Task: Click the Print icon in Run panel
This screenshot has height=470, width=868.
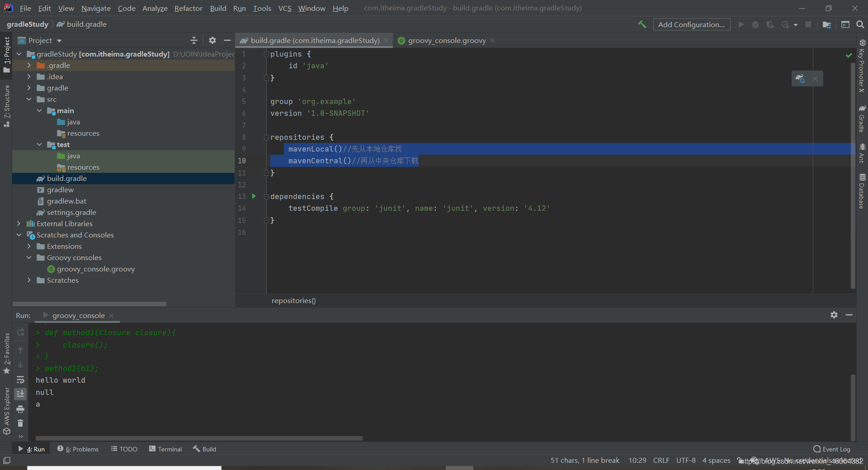Action: click(20, 409)
